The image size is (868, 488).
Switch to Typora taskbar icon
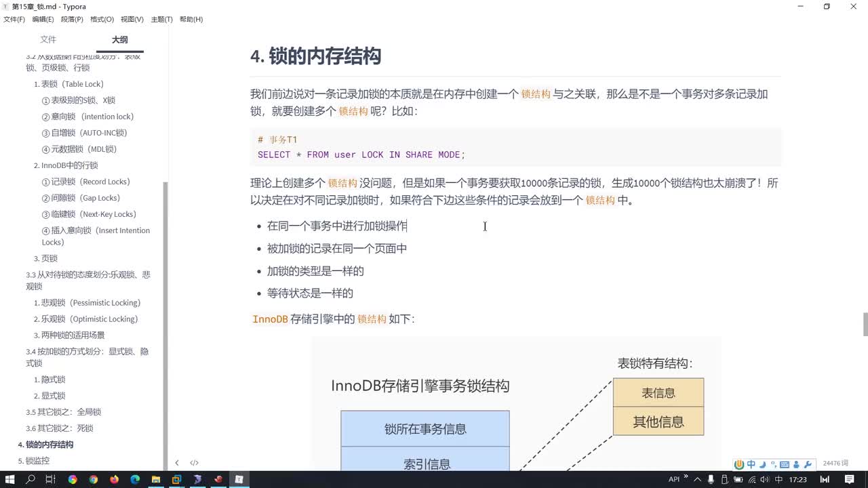(239, 479)
